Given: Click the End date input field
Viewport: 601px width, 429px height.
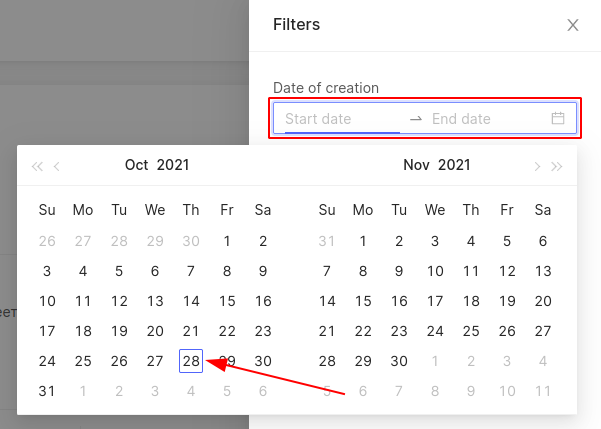Looking at the screenshot, I should (x=489, y=119).
